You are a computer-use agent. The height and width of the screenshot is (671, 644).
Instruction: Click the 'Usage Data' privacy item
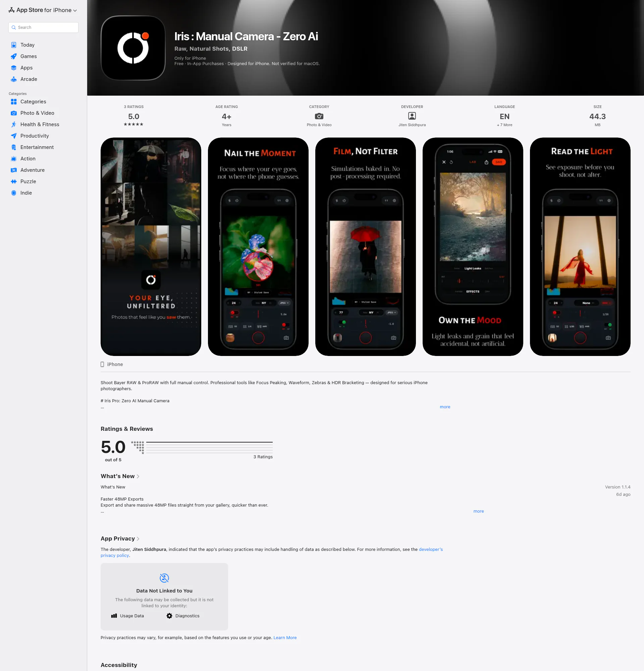pos(128,616)
